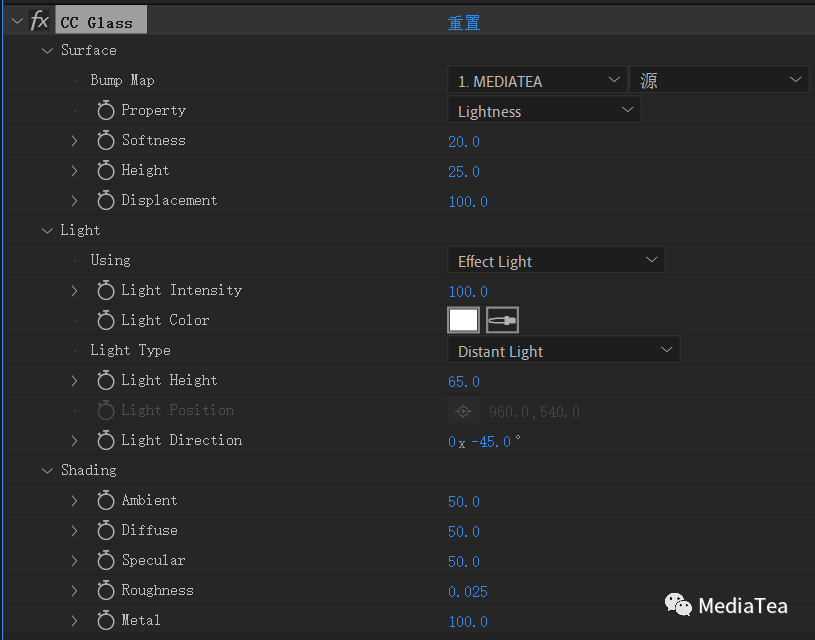Image resolution: width=815 pixels, height=640 pixels.
Task: Open the Property dropdown showing Lightness
Action: coord(543,110)
